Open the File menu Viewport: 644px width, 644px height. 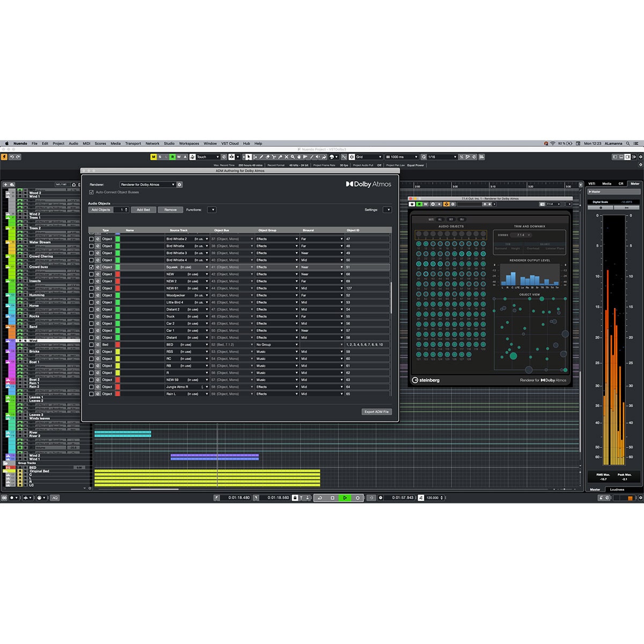pos(34,143)
